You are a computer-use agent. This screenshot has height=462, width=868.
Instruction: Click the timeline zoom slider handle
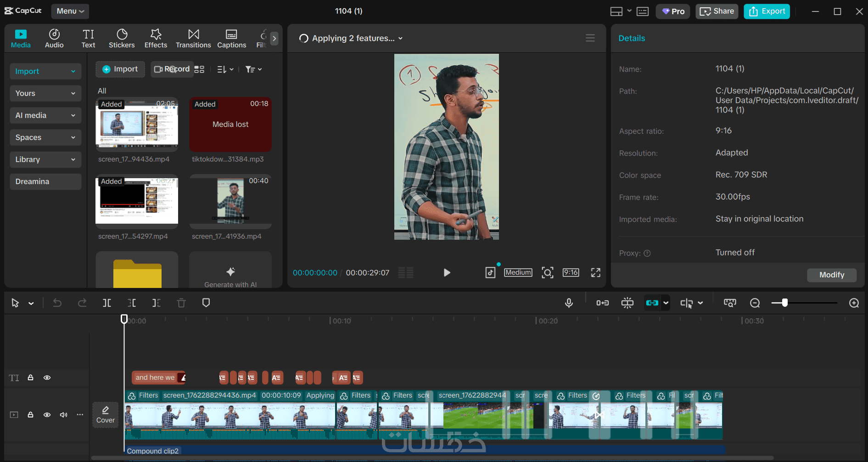(785, 303)
